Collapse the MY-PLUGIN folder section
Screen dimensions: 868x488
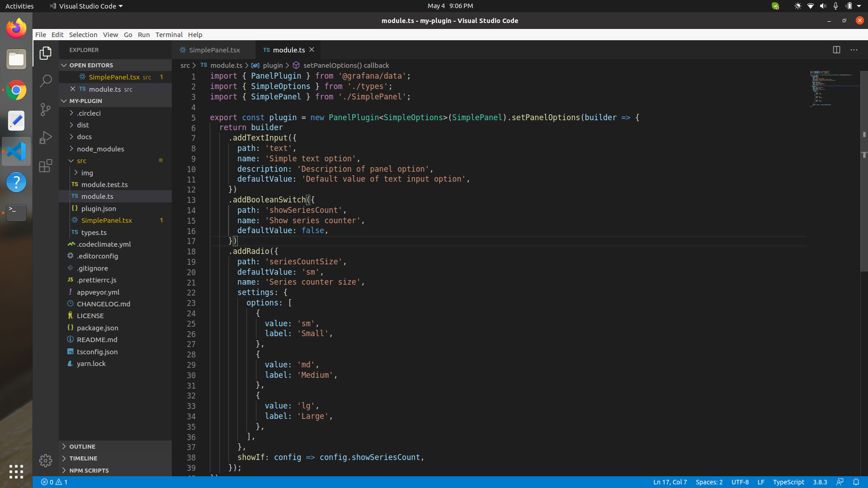[115, 101]
